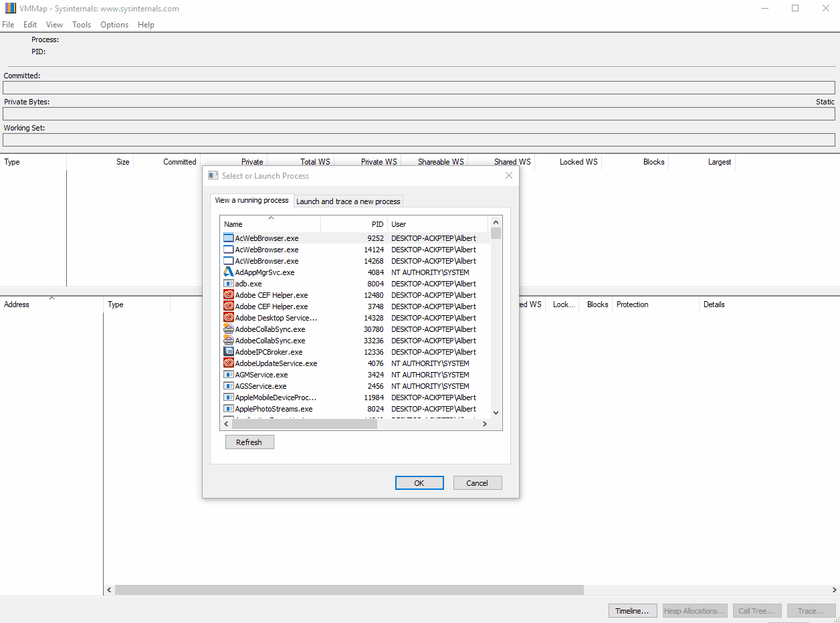Screen dimensions: 840x623
Task: Click process list scroll-up arrow
Action: tap(496, 223)
